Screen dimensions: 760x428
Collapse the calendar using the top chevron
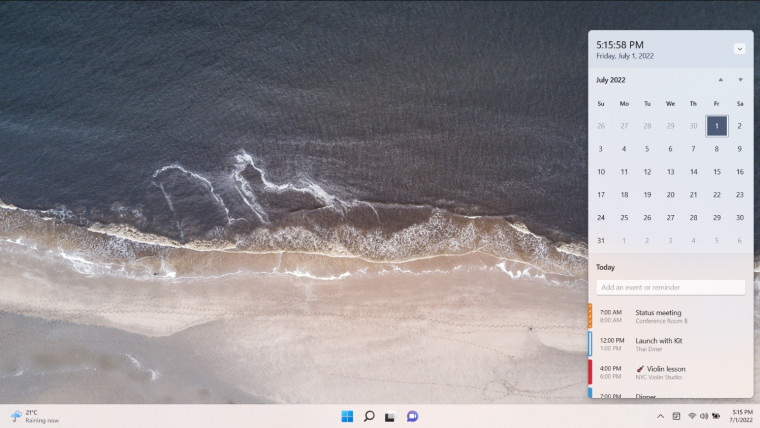click(739, 48)
